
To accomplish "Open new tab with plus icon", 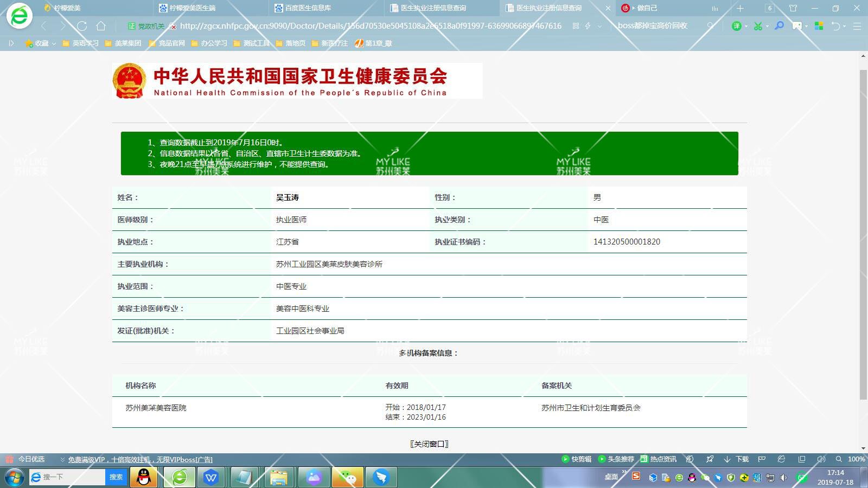I will coord(740,8).
